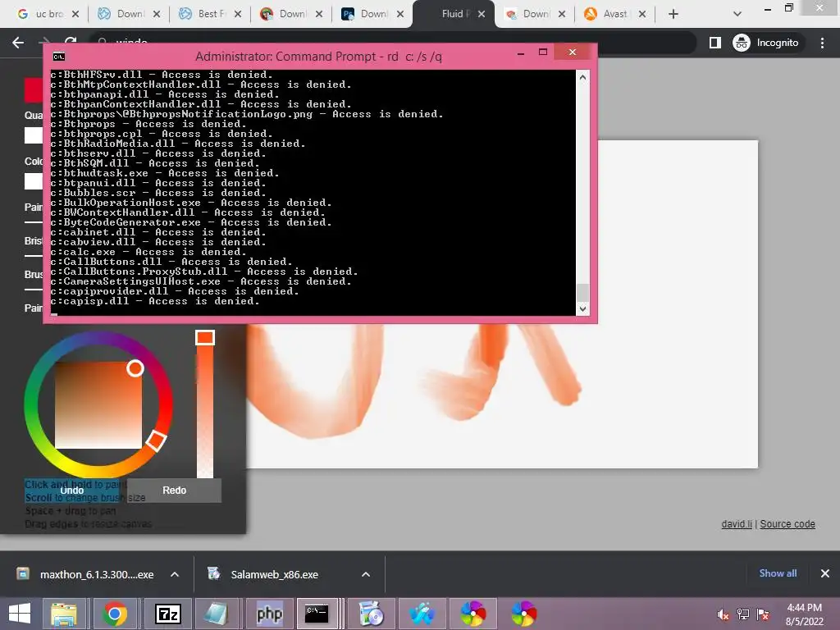Open the network tray icon
The image size is (840, 630).
(743, 614)
